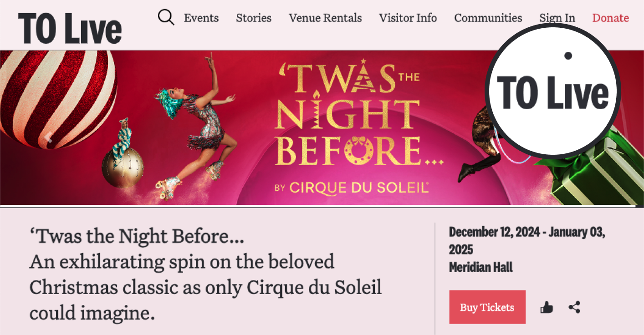Screen dimensions: 644x335
Task: Click the event heading 'Twas the Night Before...
Action: pyautogui.click(x=137, y=237)
